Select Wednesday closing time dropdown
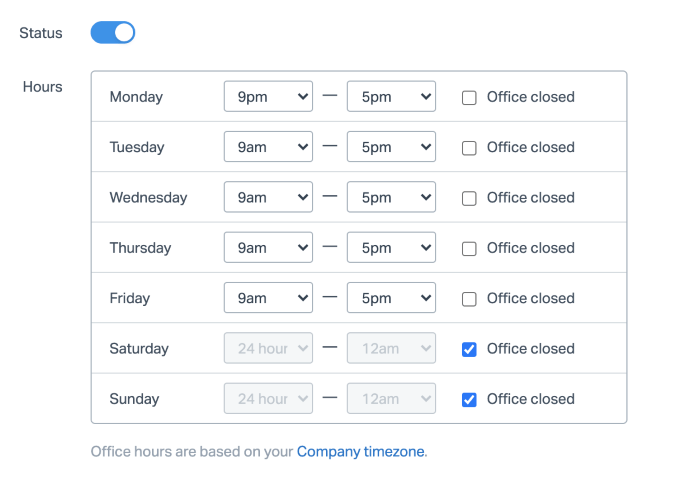679x480 pixels. click(x=391, y=197)
